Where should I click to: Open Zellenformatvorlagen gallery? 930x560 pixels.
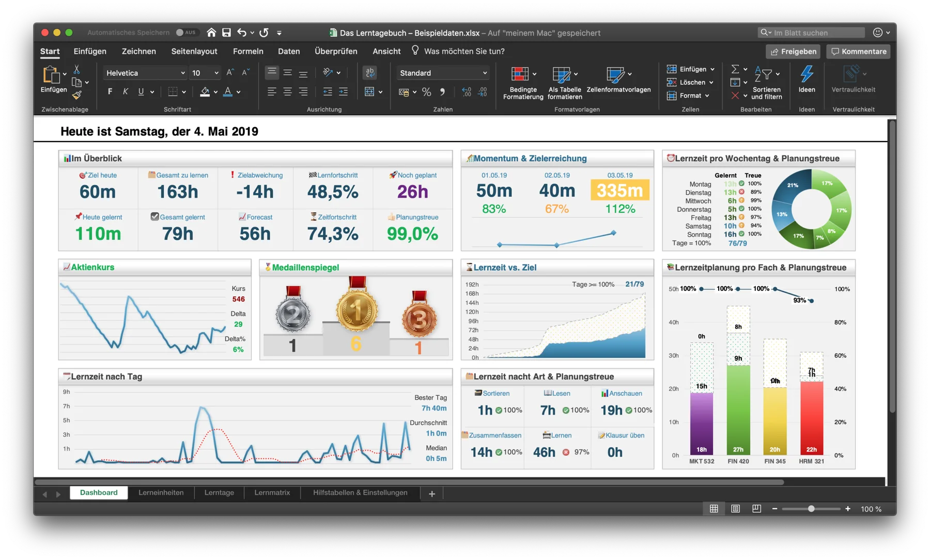(x=618, y=80)
